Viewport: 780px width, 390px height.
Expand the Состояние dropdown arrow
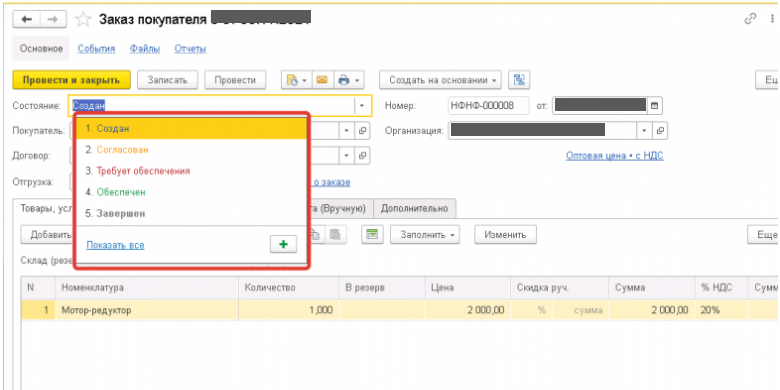pos(362,105)
